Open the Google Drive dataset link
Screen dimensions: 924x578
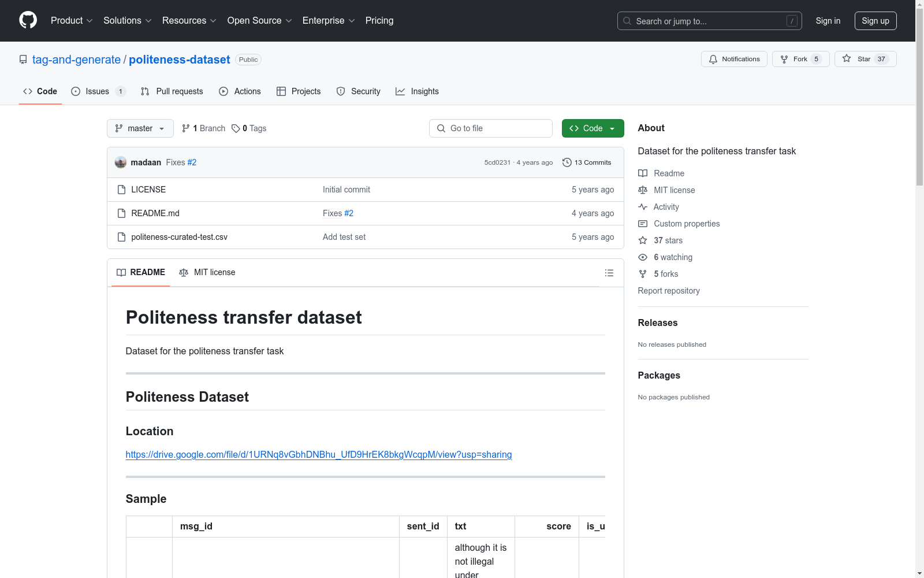(x=319, y=454)
